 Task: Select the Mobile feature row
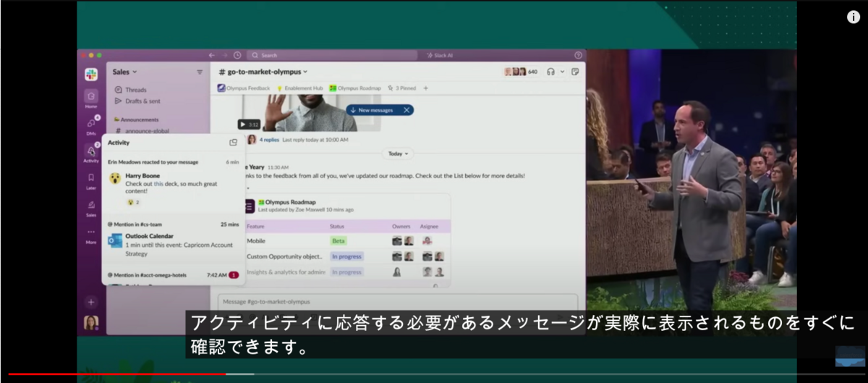tap(346, 240)
